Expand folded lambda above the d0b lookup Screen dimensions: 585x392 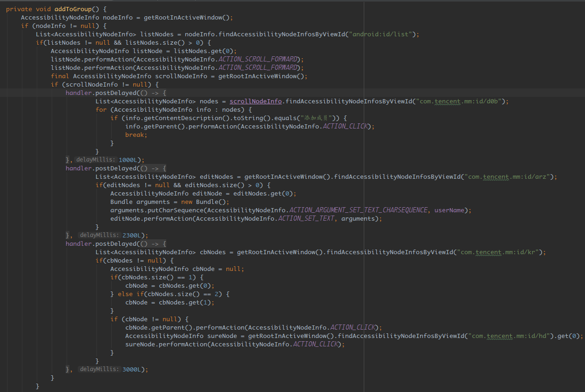click(153, 93)
